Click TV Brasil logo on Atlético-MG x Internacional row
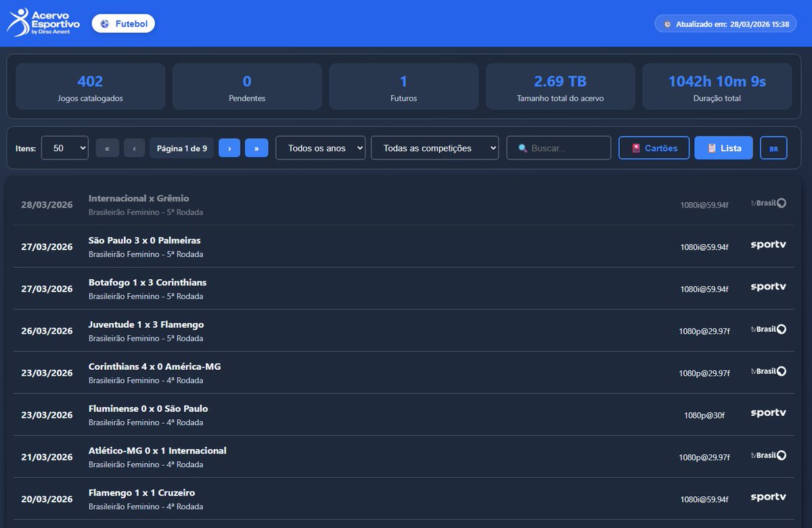This screenshot has height=528, width=812. (769, 455)
